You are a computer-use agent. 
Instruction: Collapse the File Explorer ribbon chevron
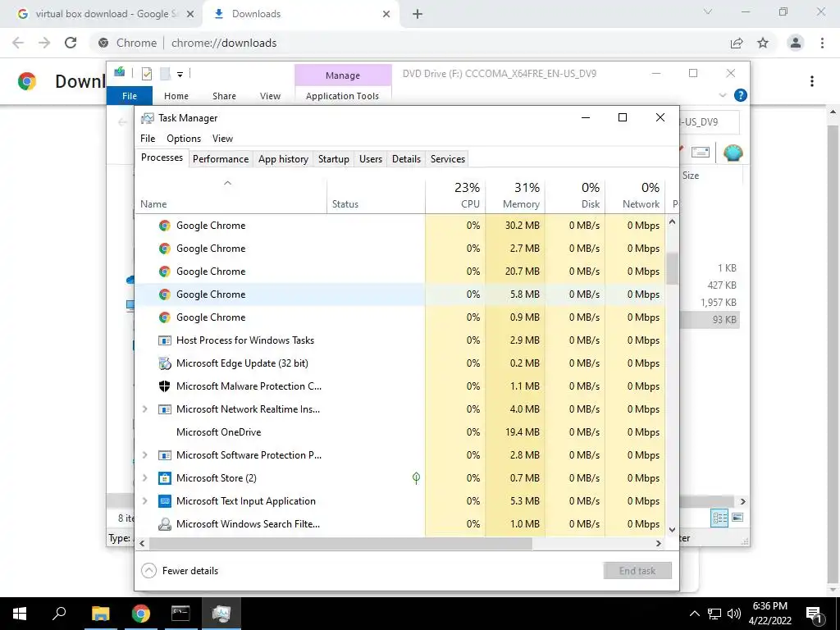[723, 95]
